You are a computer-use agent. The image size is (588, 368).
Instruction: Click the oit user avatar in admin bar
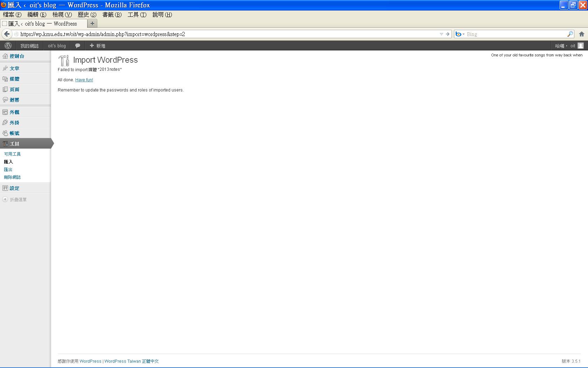[x=581, y=46]
